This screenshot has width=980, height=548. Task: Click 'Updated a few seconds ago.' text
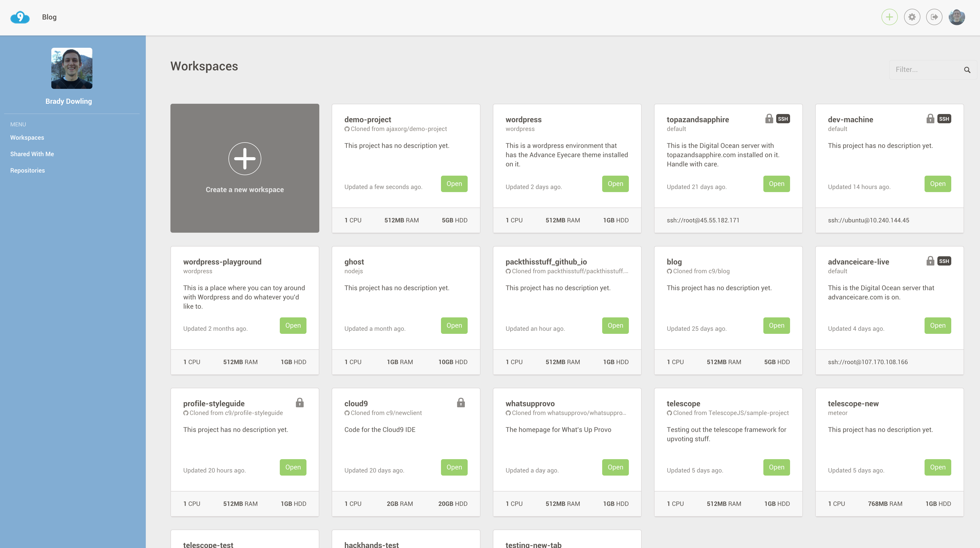tap(383, 187)
